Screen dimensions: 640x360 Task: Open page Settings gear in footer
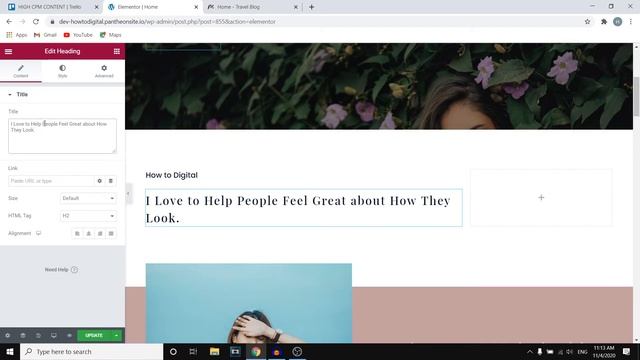point(8,336)
